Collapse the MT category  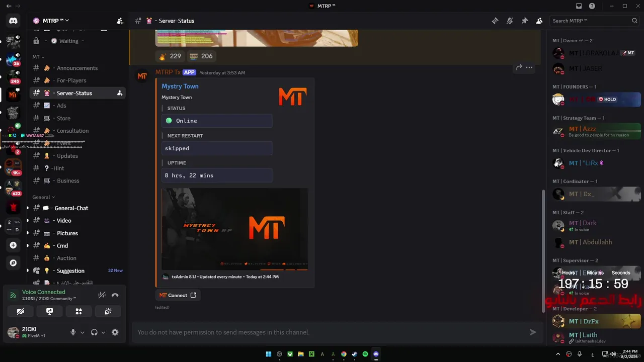(x=39, y=57)
